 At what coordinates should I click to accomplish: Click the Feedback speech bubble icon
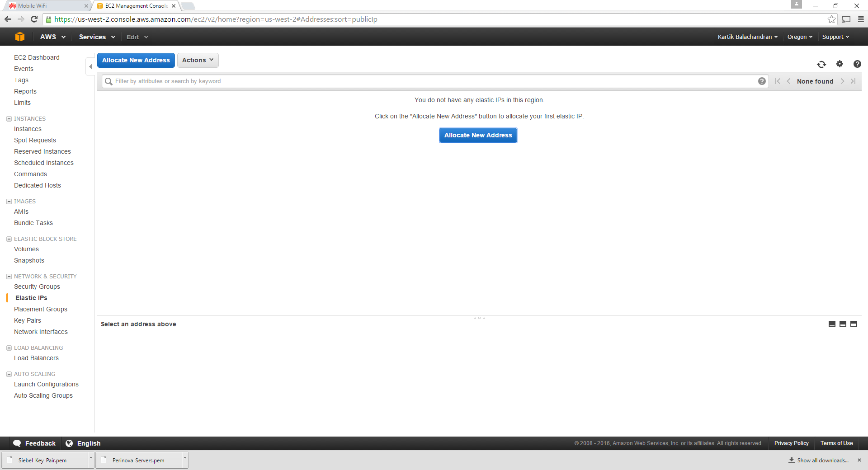[x=17, y=443]
